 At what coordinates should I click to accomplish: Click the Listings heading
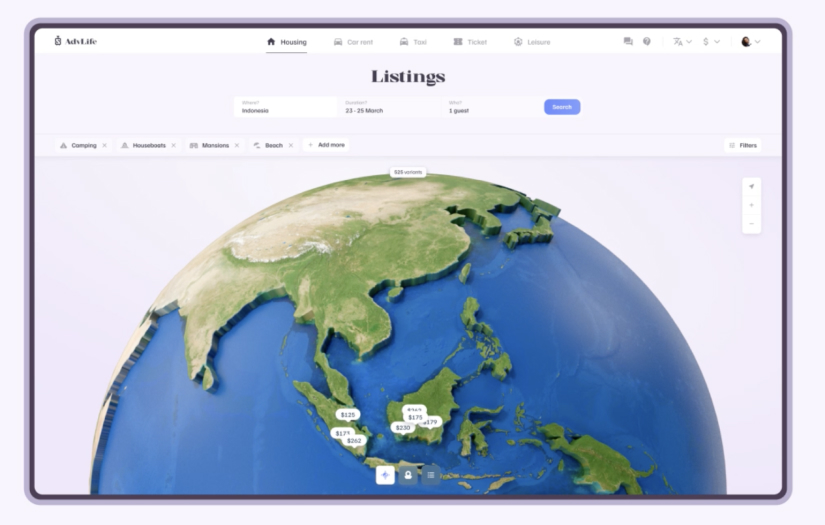coord(408,76)
